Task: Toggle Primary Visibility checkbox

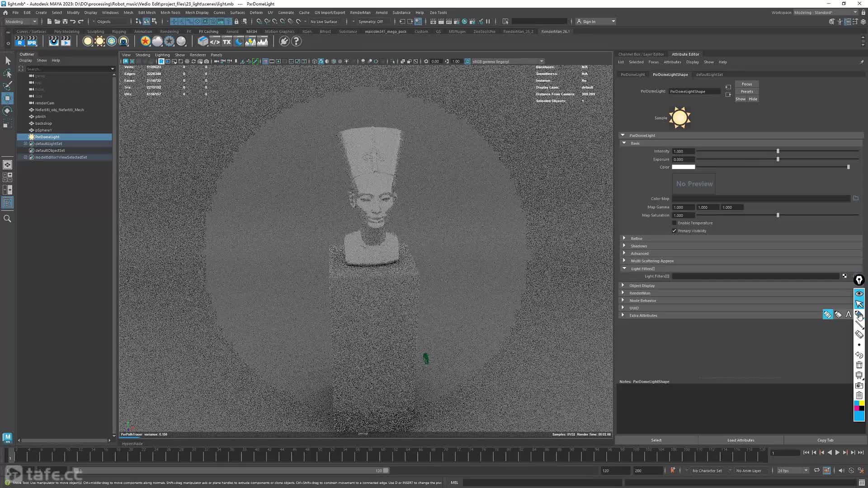Action: coord(675,231)
